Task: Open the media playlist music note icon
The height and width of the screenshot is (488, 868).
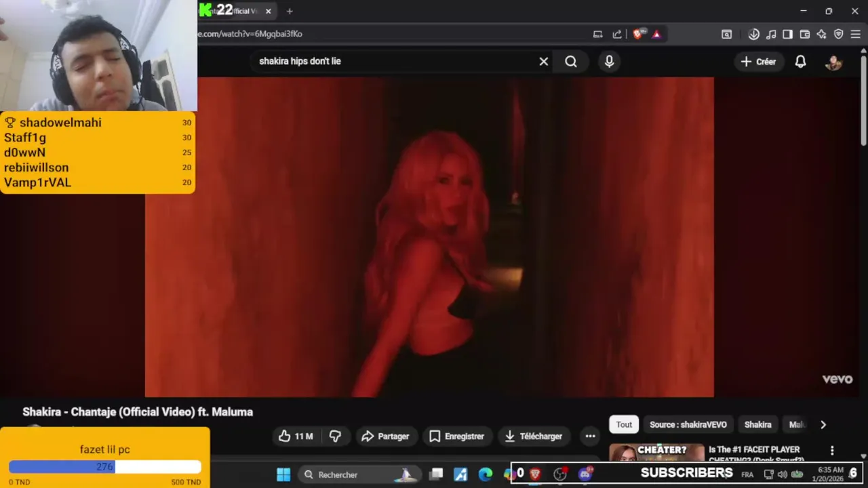Action: point(771,34)
